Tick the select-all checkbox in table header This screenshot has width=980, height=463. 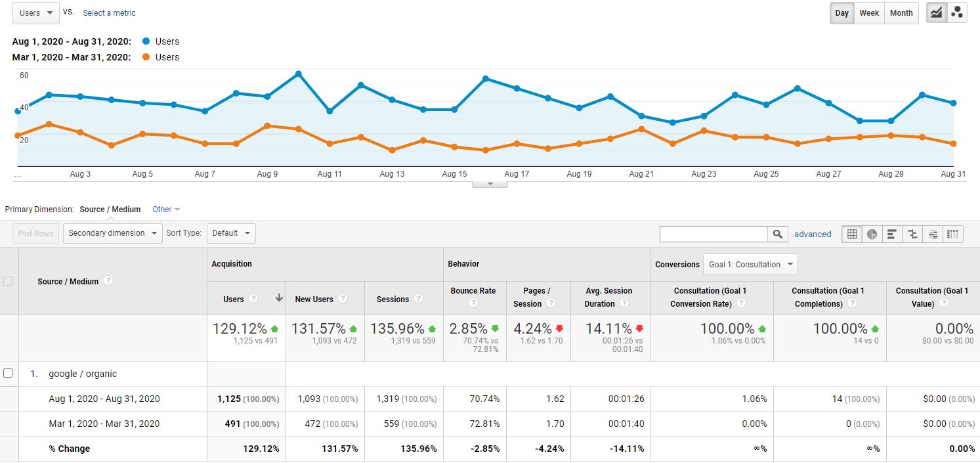[x=8, y=281]
